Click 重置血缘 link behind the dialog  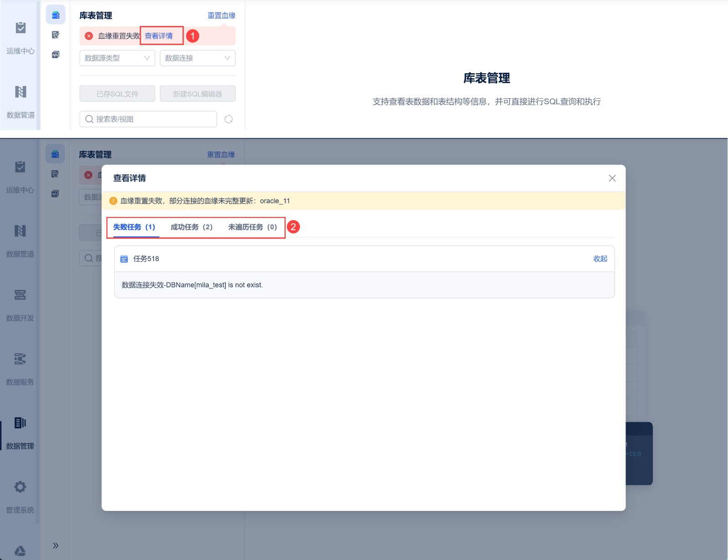(x=221, y=155)
